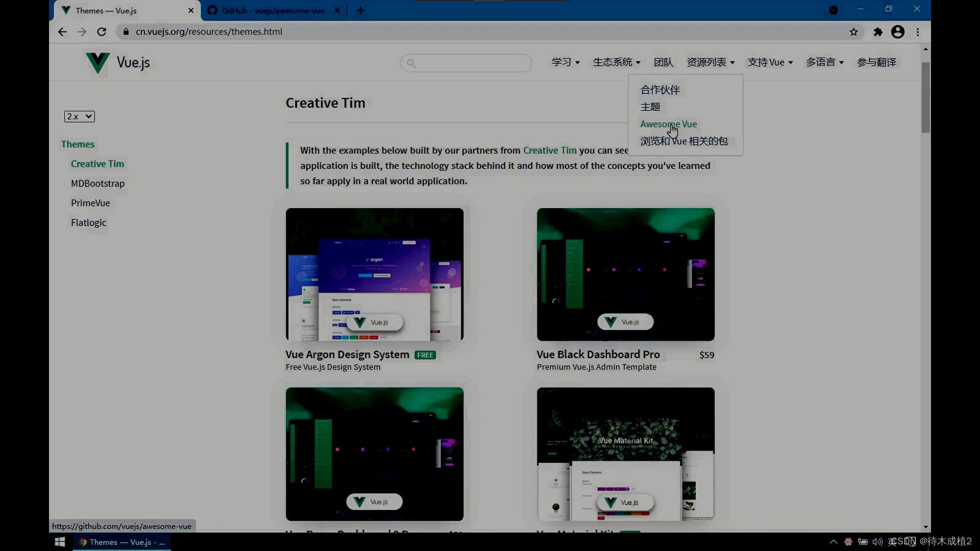Open the extensions puzzle icon

coord(878,32)
